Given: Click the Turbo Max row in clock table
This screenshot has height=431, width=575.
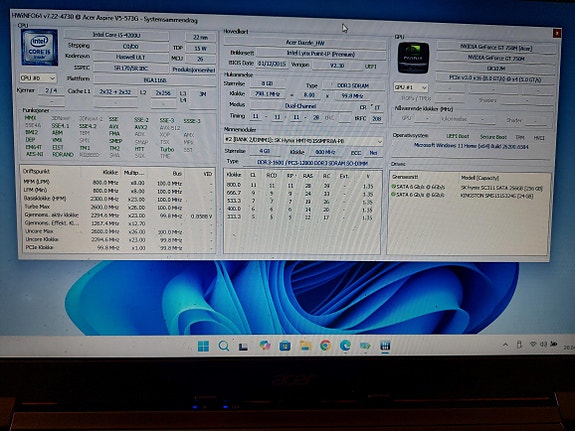Looking at the screenshot, I should tap(117, 207).
